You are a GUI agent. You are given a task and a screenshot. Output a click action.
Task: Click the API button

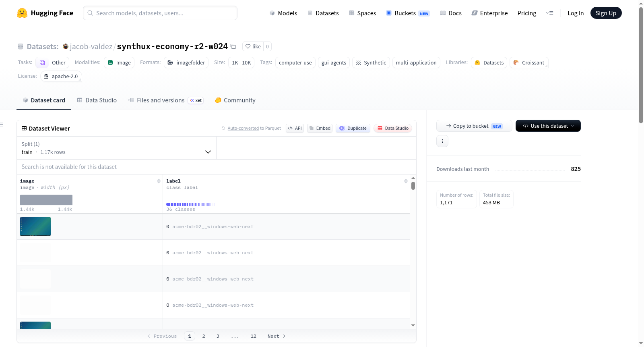pos(295,128)
